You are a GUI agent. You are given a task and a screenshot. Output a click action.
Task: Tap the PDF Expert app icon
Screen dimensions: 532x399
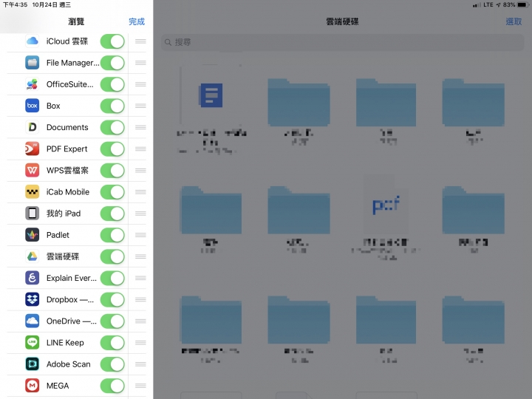[33, 149]
